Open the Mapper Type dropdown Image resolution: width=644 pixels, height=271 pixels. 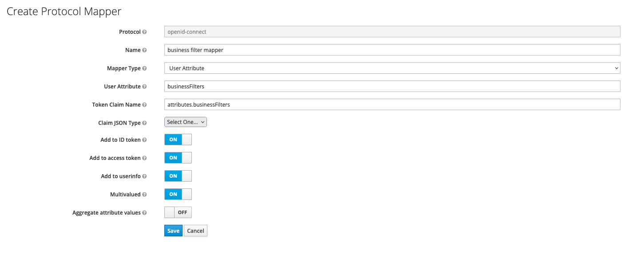(x=392, y=68)
